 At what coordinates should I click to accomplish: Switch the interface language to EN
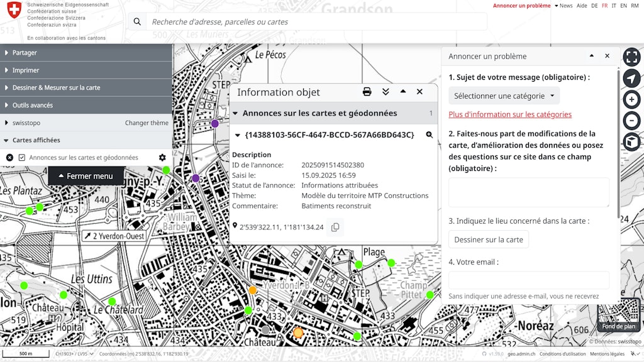coord(623,5)
